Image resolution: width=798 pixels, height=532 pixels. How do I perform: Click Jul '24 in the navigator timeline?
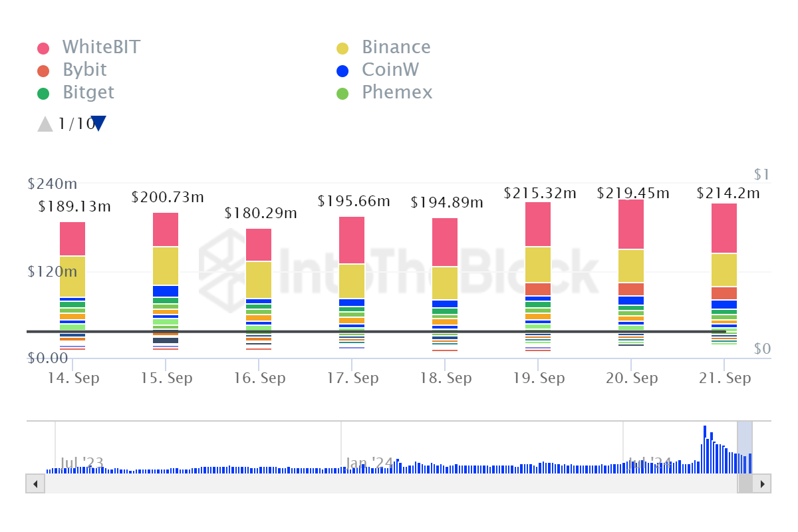[x=650, y=462]
